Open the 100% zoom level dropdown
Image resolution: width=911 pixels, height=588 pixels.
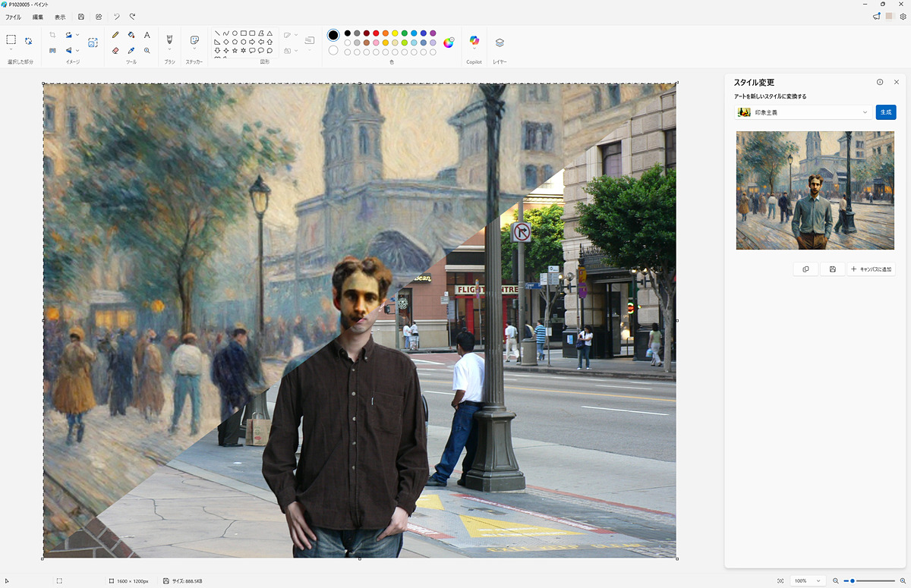point(807,580)
